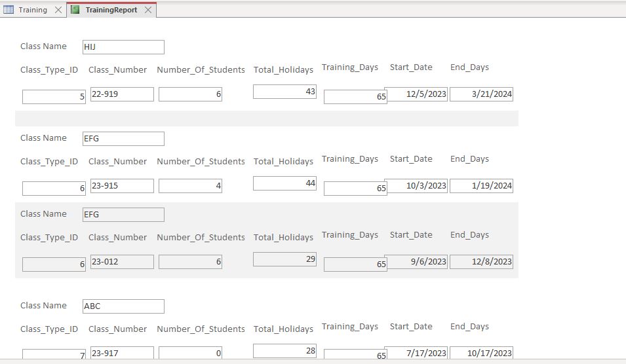Click Number_Of_Students field for class 23-012
The width and height of the screenshot is (626, 364).
(x=190, y=261)
